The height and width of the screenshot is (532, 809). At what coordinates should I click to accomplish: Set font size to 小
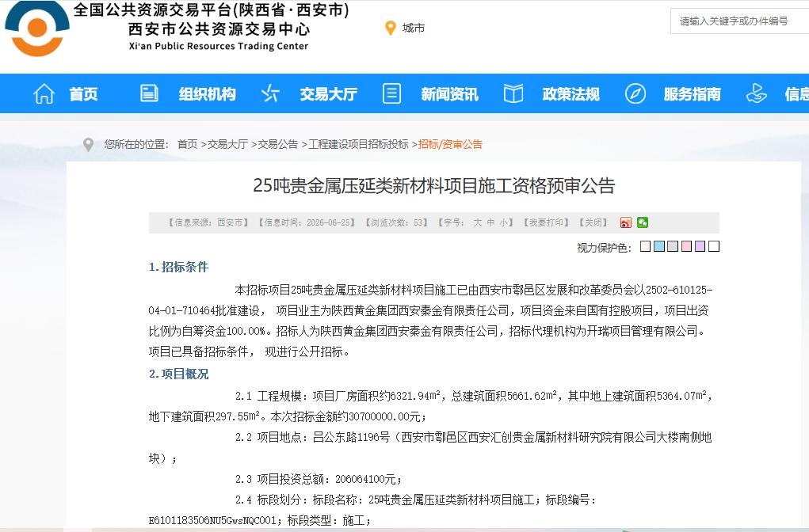point(503,222)
